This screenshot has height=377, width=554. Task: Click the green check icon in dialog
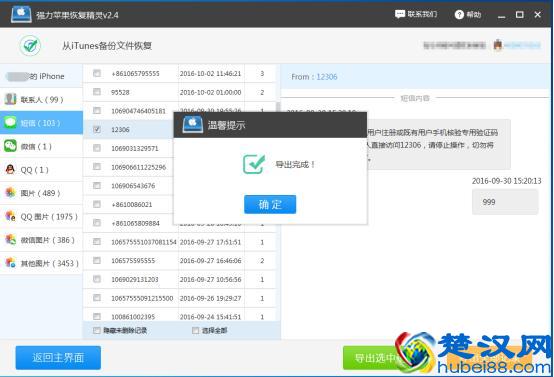(254, 164)
